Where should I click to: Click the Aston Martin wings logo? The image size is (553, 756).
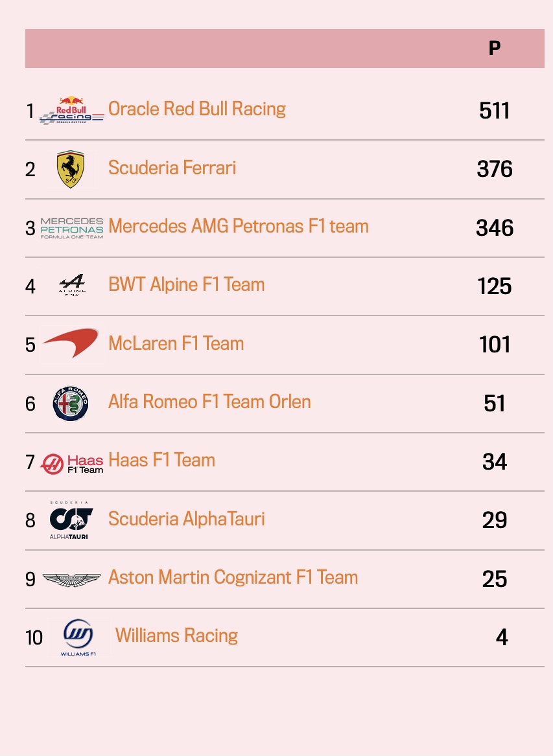coord(72,579)
